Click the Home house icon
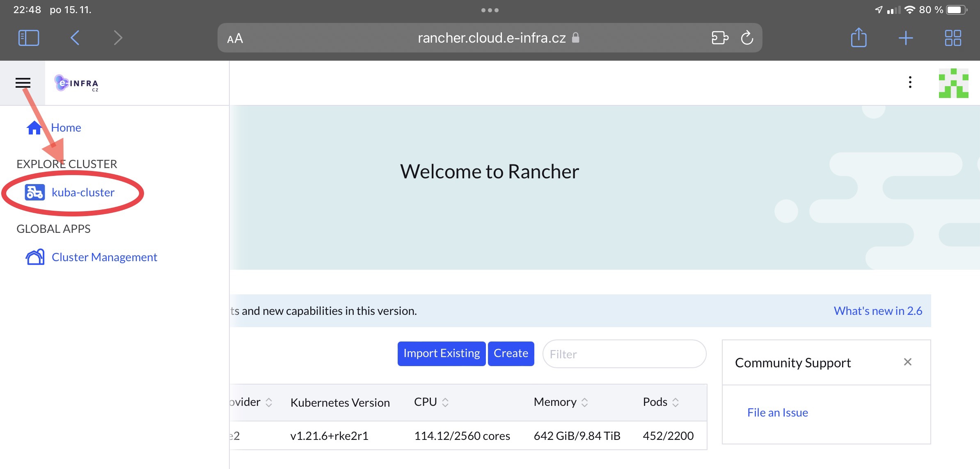The image size is (980, 469). click(34, 128)
